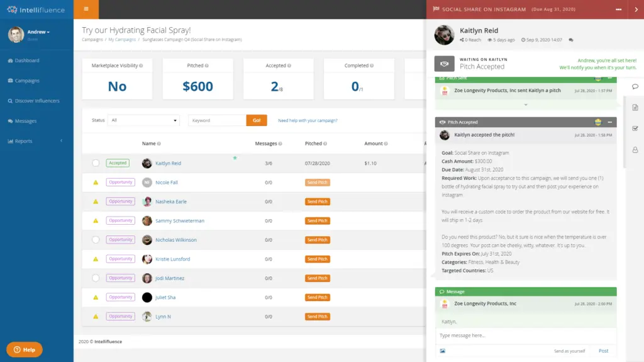
Task: Open the three-dot menu in red header
Action: click(x=619, y=9)
